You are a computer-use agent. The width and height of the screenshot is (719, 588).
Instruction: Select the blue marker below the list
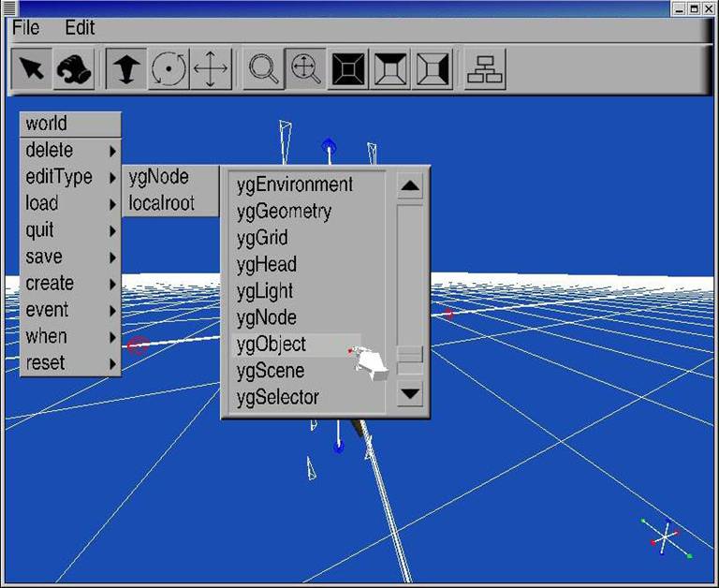pos(338,446)
